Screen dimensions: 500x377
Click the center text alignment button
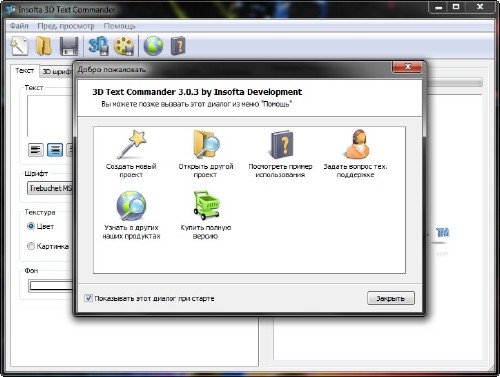pos(55,150)
